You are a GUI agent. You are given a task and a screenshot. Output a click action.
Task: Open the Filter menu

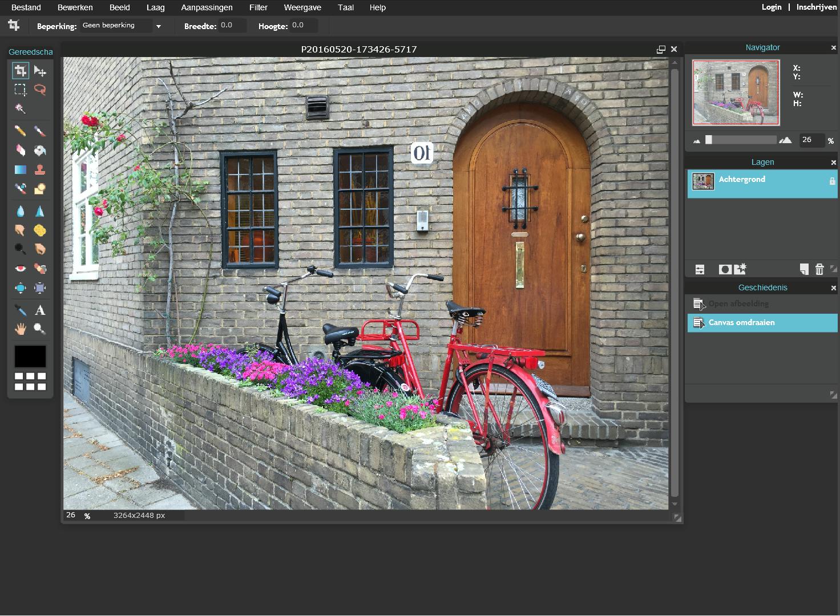[x=258, y=7]
